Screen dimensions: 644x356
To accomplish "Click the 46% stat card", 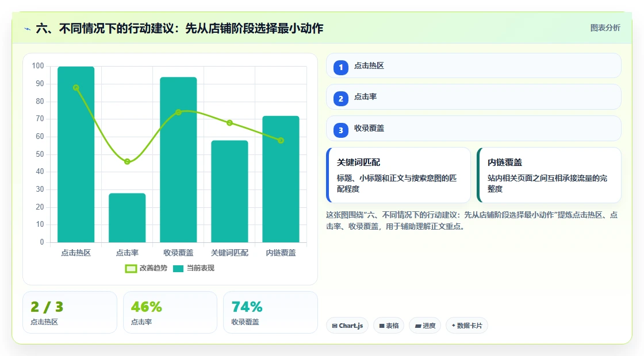I will click(170, 312).
